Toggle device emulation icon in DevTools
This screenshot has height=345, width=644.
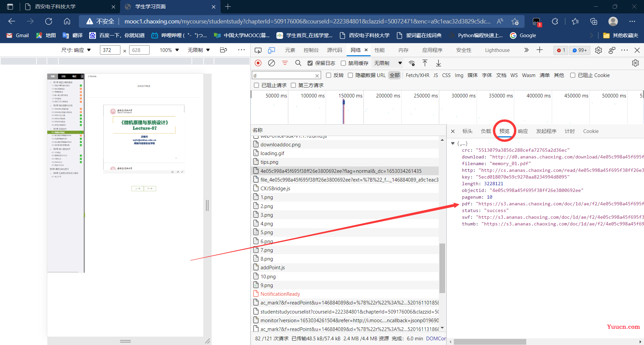[x=271, y=50]
